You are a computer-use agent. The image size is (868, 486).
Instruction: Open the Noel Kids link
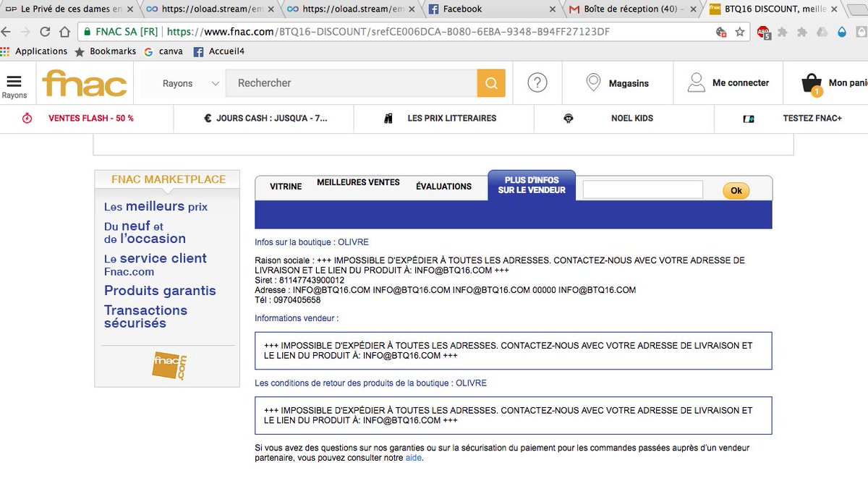coord(632,118)
